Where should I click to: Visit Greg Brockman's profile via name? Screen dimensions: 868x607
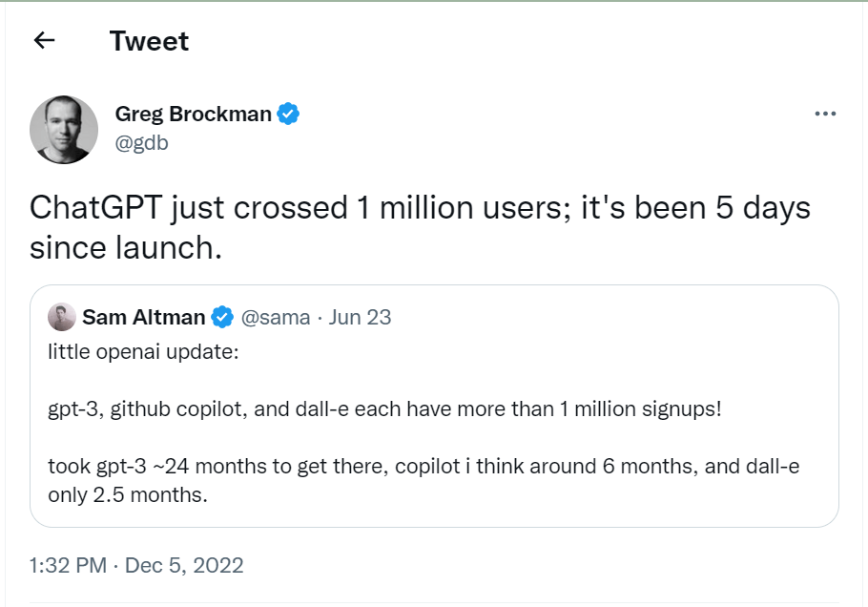click(x=194, y=115)
